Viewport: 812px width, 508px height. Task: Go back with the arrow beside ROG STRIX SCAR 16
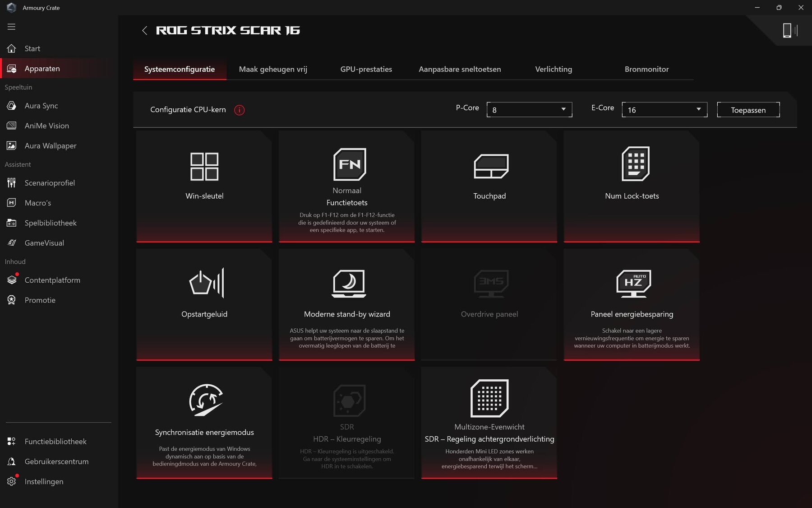(x=144, y=30)
